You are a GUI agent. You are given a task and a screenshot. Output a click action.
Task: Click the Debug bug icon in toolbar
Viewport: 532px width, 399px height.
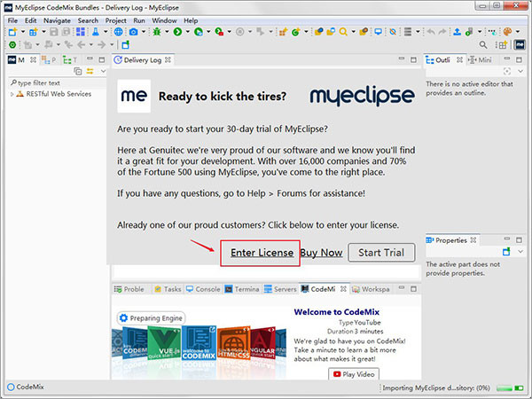(x=156, y=32)
